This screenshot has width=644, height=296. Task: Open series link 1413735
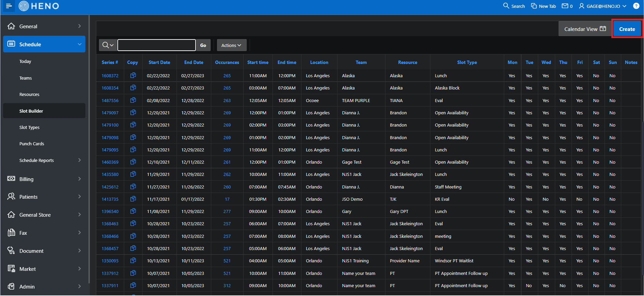110,199
